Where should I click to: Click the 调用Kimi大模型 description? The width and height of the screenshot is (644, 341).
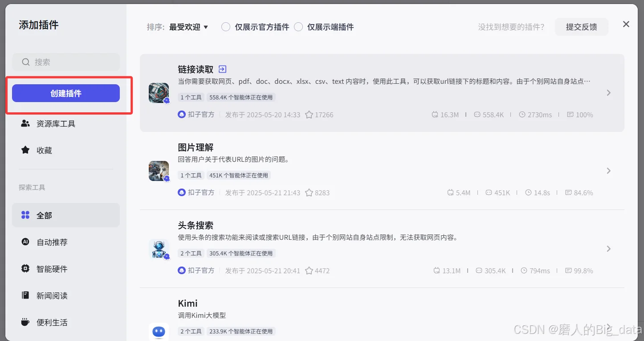point(202,315)
